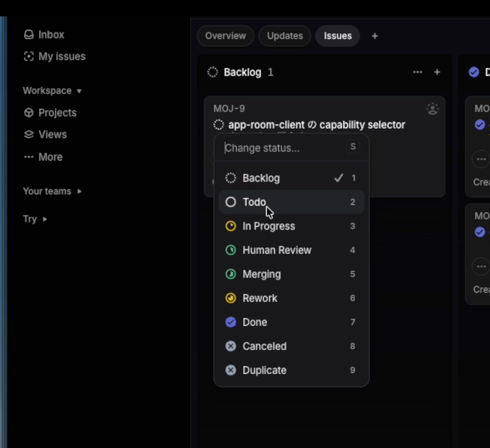Mark issue as Duplicate
490x448 pixels.
coord(291,370)
